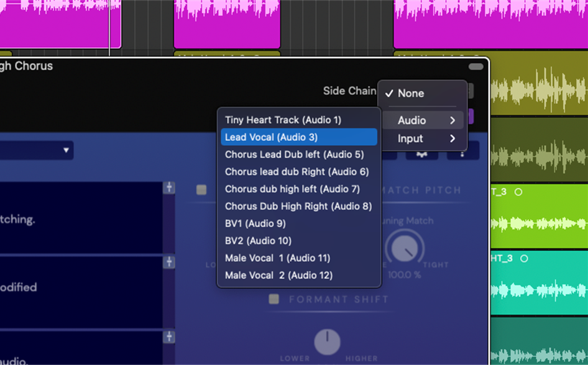Click the top panel's pin icon
Screen dimensions: 588x365
click(x=168, y=188)
